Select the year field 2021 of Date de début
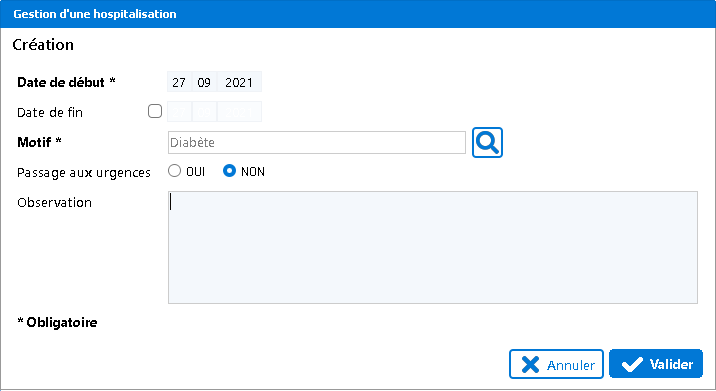 (239, 82)
